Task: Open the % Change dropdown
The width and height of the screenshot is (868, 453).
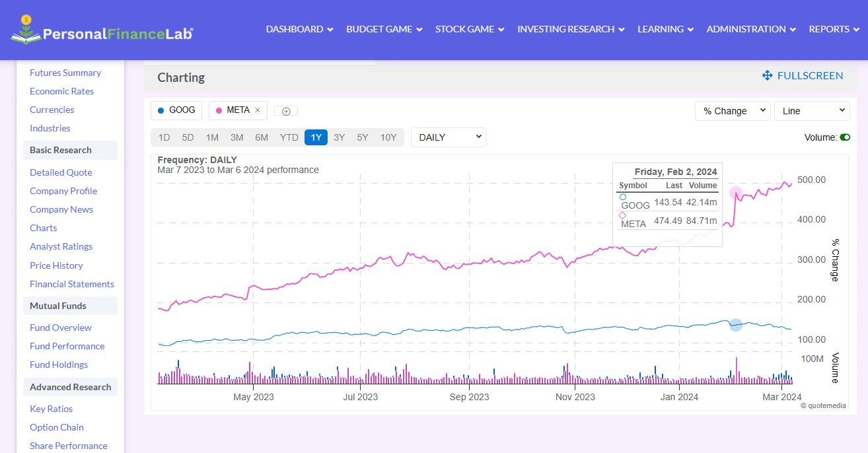Action: [x=733, y=111]
